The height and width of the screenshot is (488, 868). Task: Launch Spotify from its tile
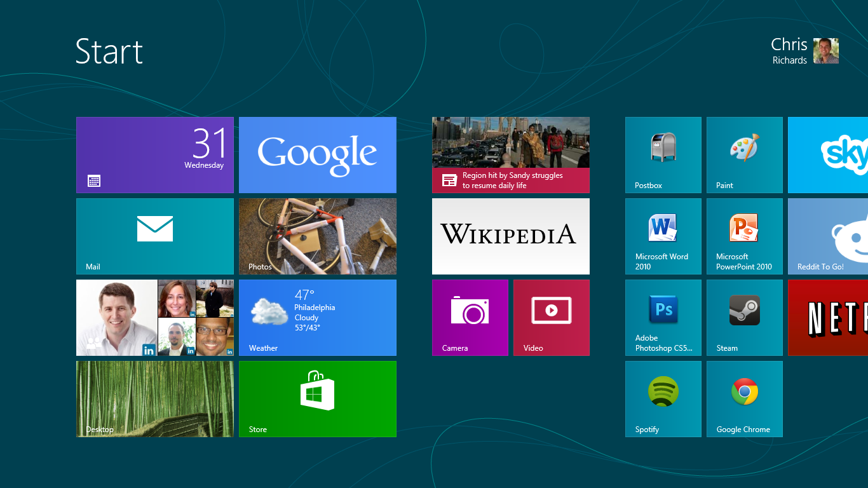[663, 399]
